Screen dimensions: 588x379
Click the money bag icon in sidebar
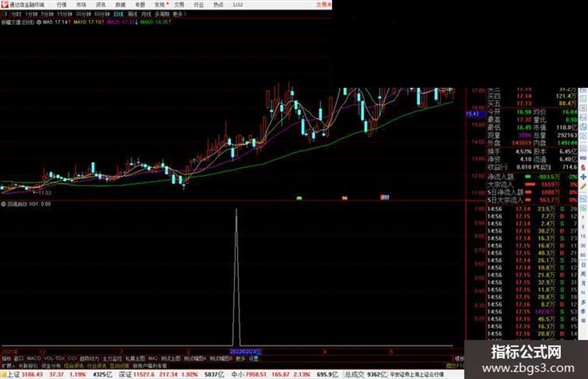[x=583, y=167]
